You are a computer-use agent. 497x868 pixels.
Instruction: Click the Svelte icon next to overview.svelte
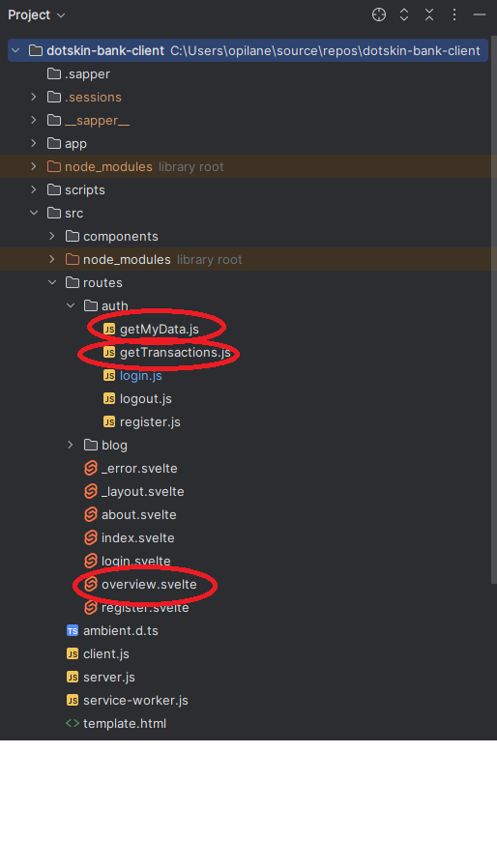[x=91, y=584]
